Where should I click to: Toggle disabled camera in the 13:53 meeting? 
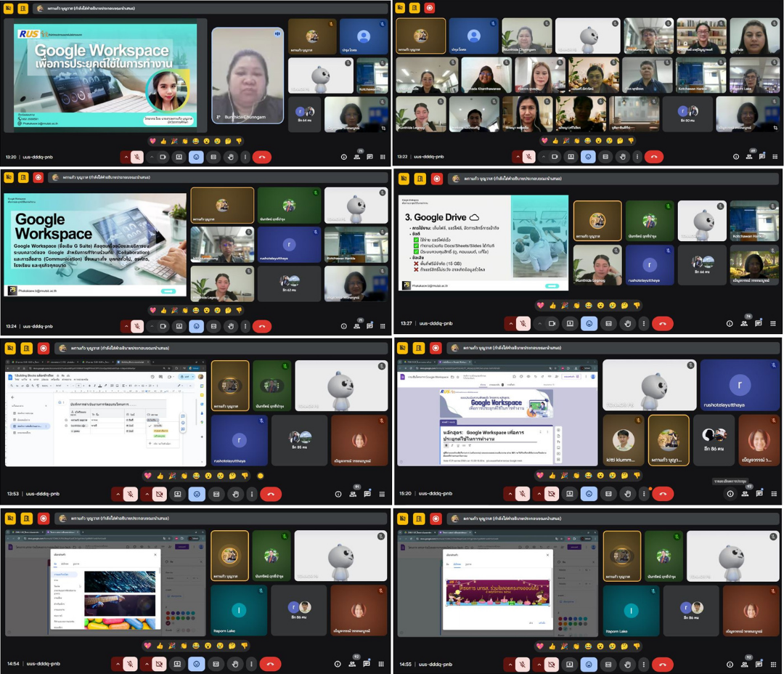point(159,494)
